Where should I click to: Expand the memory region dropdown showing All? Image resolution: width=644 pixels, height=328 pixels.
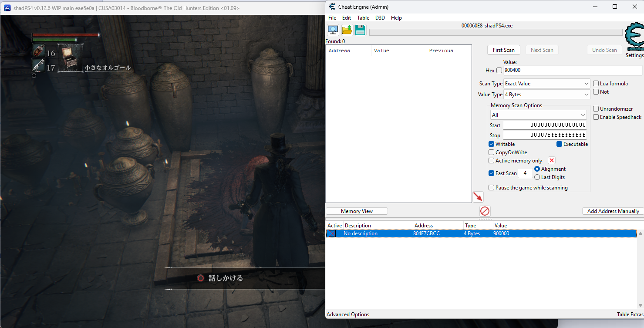click(538, 115)
